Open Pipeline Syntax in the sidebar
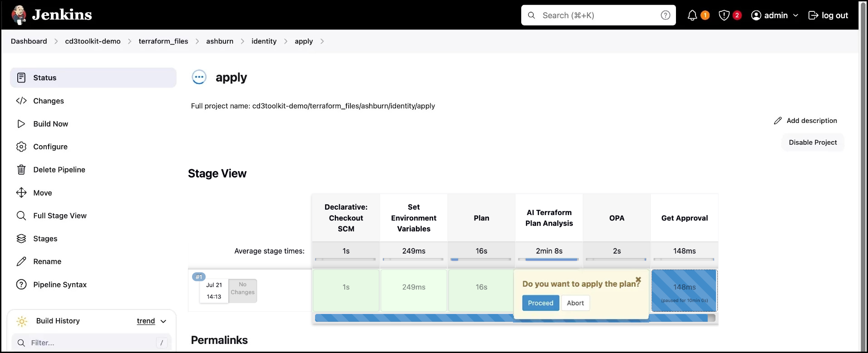Viewport: 868px width, 353px height. click(x=93, y=284)
